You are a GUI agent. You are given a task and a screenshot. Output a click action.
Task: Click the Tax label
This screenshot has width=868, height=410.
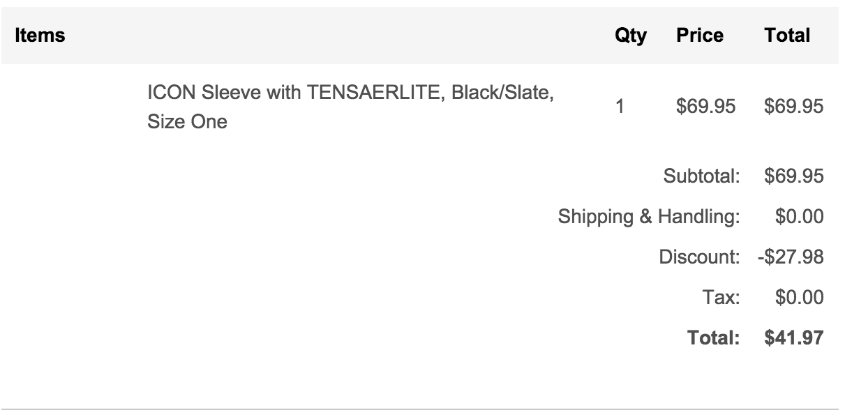pyautogui.click(x=721, y=298)
